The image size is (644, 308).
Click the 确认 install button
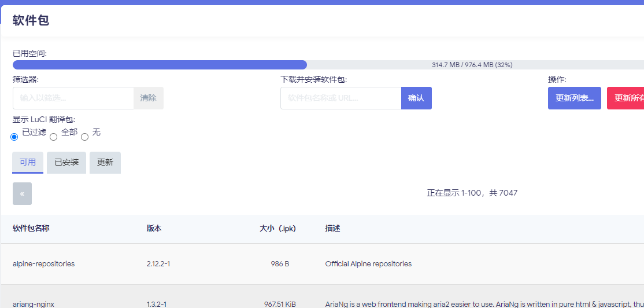point(416,98)
